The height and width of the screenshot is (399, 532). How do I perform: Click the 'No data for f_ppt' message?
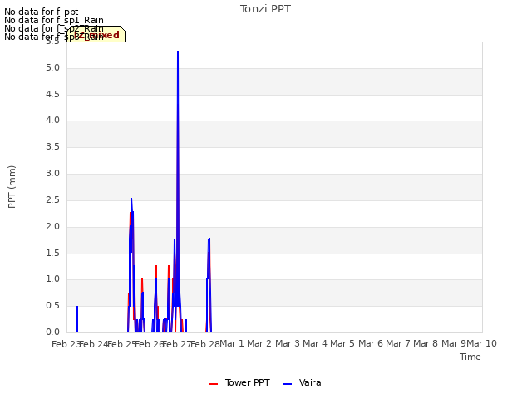tap(42, 12)
